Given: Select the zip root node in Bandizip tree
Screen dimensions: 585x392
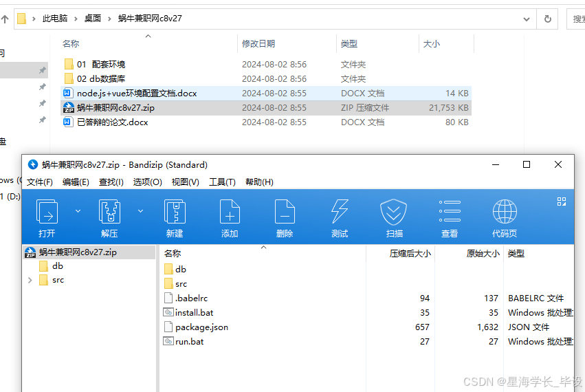Looking at the screenshot, I should tap(89, 252).
